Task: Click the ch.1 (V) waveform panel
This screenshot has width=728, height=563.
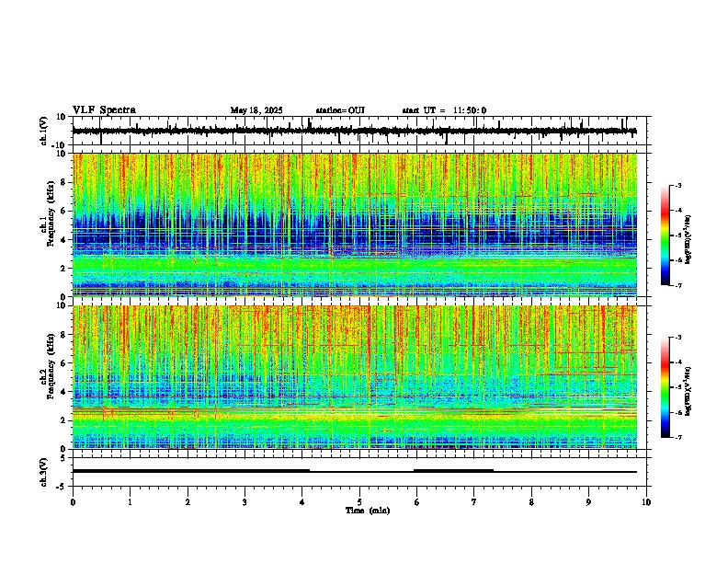Action: tap(359, 131)
